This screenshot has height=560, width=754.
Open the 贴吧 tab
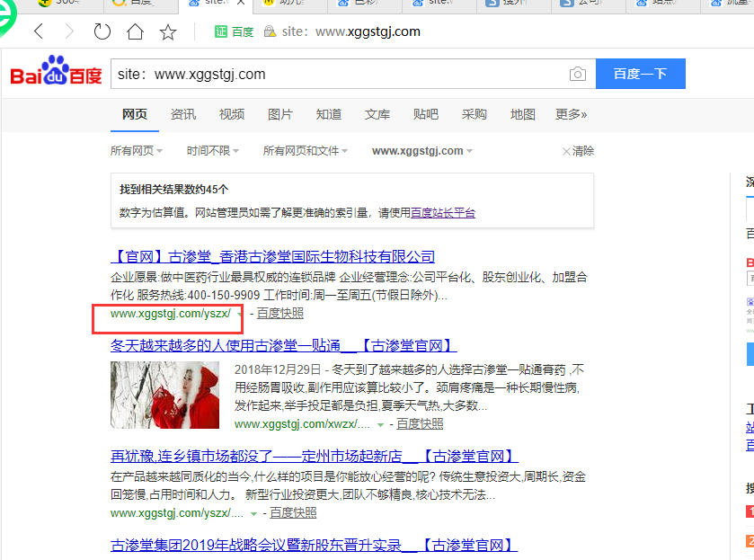pos(426,114)
